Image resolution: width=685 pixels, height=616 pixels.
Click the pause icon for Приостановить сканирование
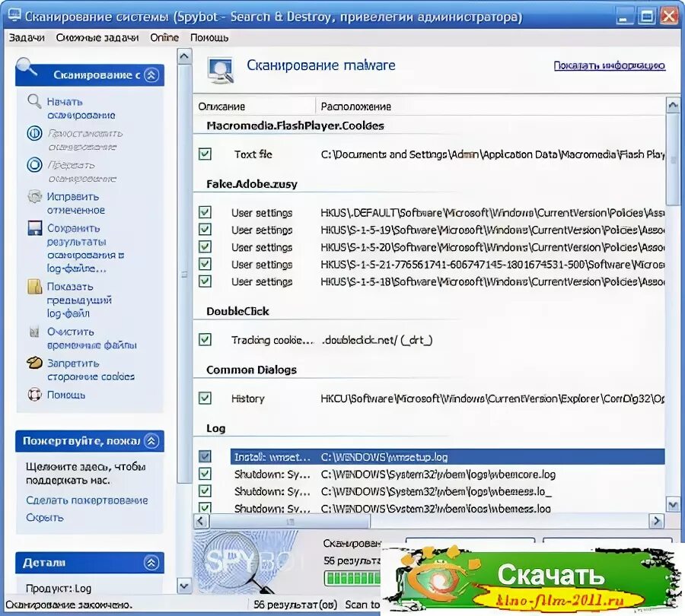pos(34,134)
